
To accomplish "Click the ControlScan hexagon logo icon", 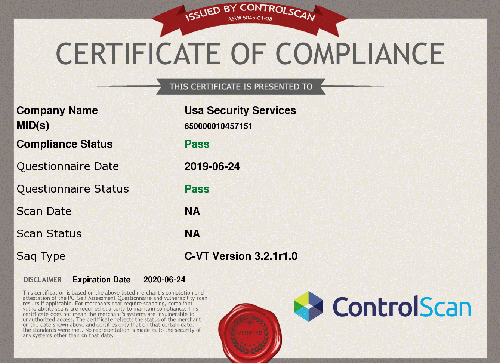I will [x=308, y=307].
